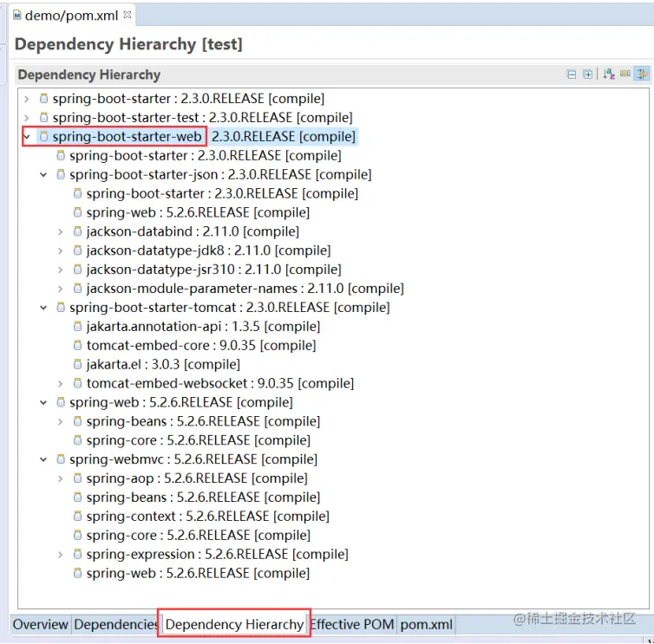The image size is (654, 644).
Task: Switch to the Overview tab
Action: 41,624
